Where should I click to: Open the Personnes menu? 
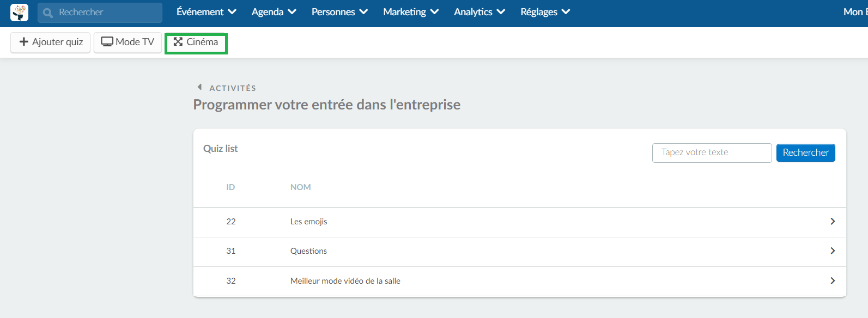tap(340, 12)
